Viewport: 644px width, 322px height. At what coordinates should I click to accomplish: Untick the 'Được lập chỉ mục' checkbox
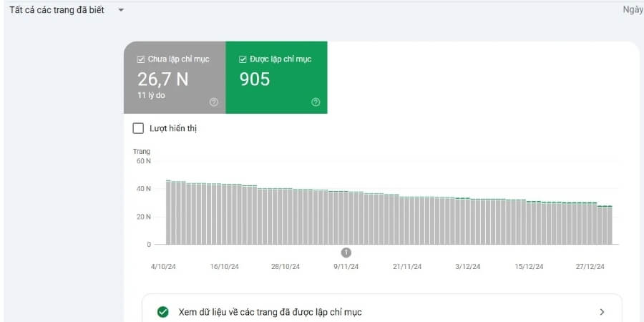click(243, 59)
